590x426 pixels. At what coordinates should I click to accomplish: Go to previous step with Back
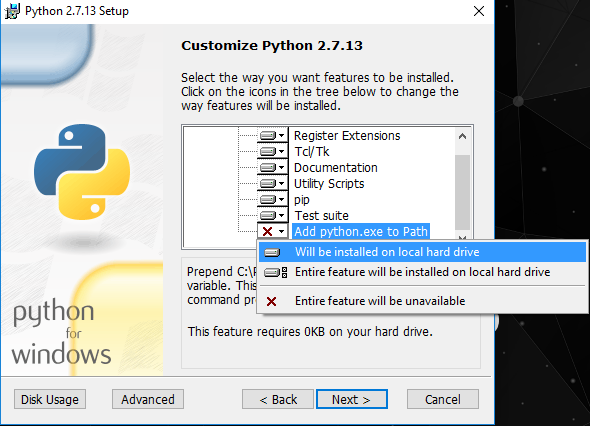(x=278, y=399)
